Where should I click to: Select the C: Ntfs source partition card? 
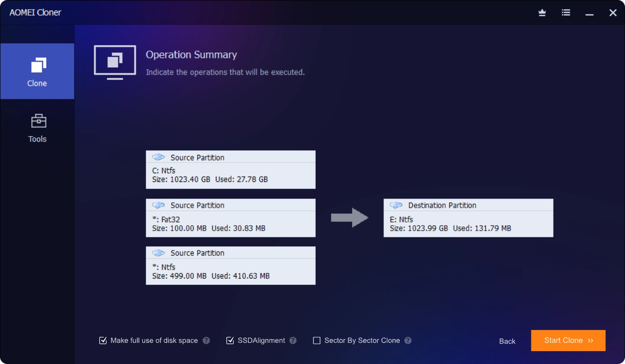[x=230, y=175]
